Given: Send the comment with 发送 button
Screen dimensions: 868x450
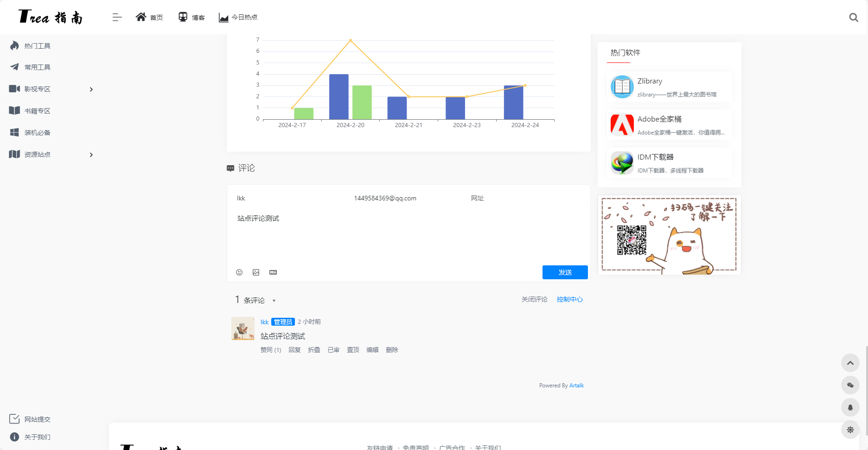Looking at the screenshot, I should click(565, 272).
